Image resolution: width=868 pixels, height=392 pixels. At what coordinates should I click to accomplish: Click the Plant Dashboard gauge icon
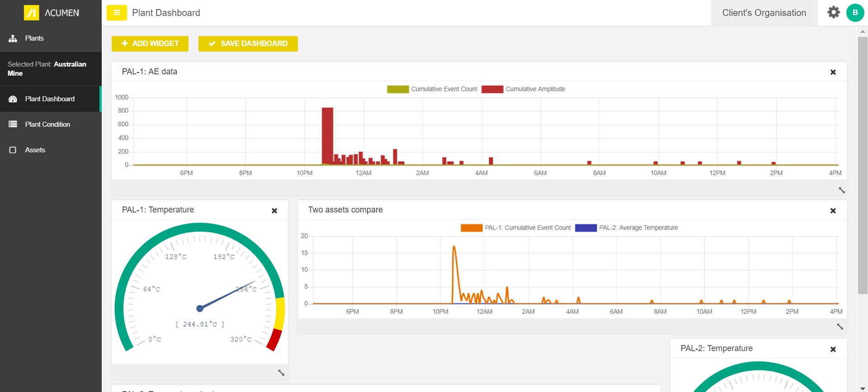pyautogui.click(x=13, y=99)
